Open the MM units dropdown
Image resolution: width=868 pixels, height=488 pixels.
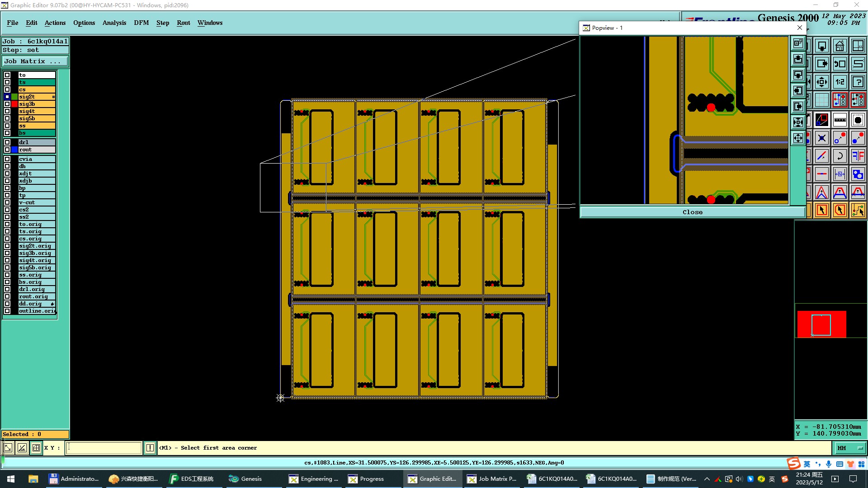850,448
